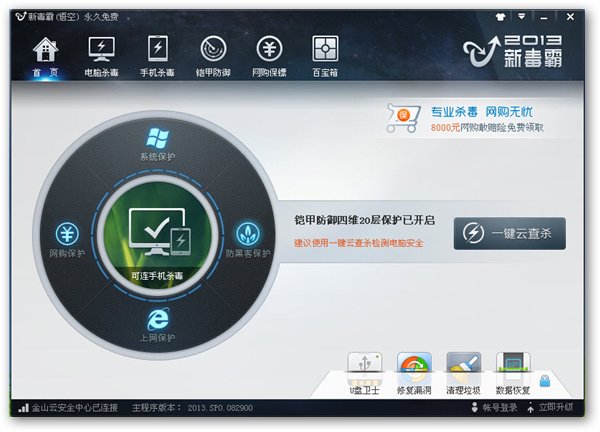Click the 2013 新毒霸 logo
The width and height of the screenshot is (600, 432).
coord(513,51)
